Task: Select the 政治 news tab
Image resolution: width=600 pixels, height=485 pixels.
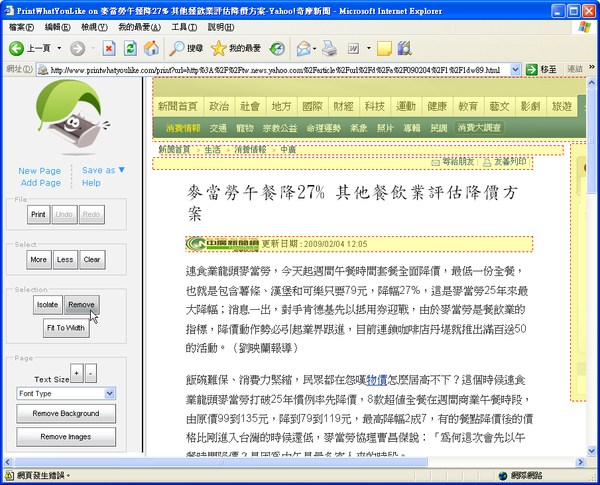Action: click(219, 106)
